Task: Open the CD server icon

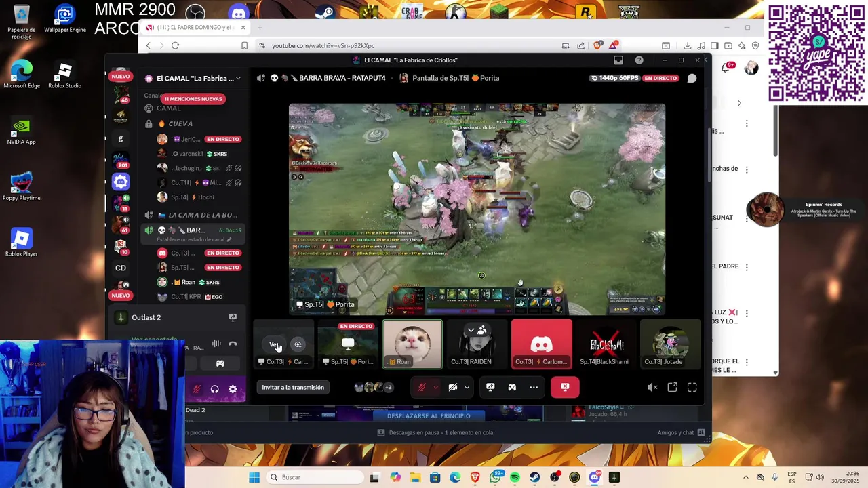Action: tap(121, 268)
